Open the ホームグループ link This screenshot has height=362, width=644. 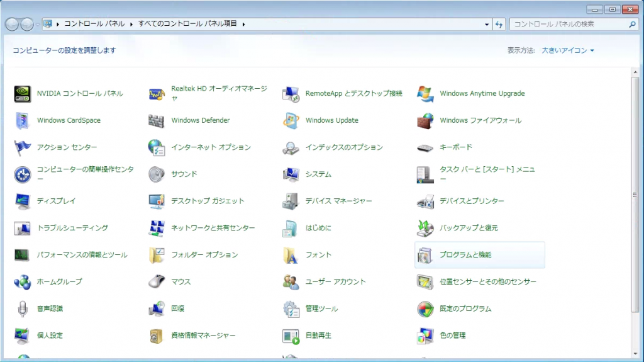click(60, 282)
